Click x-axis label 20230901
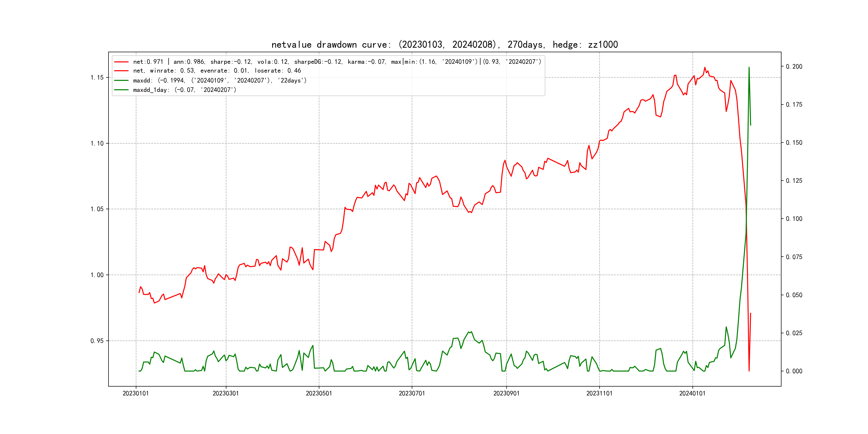This screenshot has width=868, height=434. coord(506,393)
